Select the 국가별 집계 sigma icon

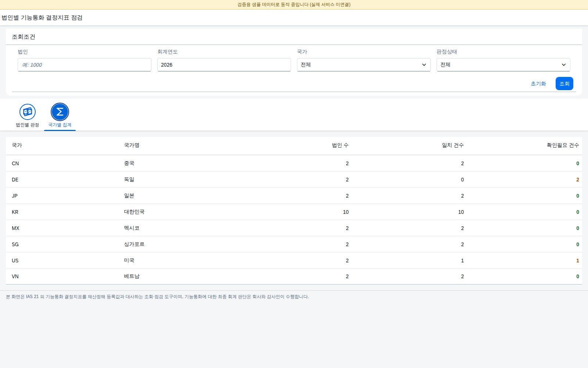[60, 112]
